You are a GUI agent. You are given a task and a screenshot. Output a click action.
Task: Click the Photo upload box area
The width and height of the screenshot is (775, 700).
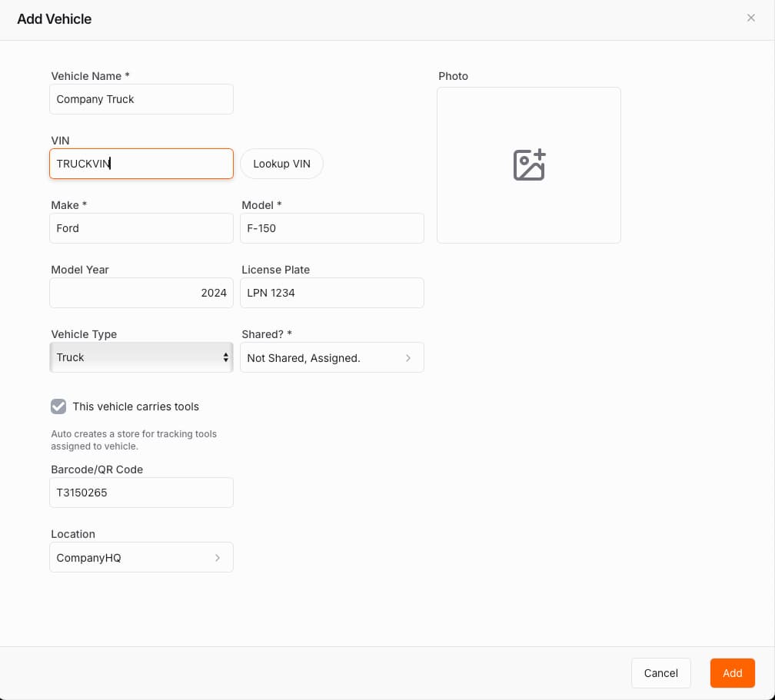tap(529, 207)
